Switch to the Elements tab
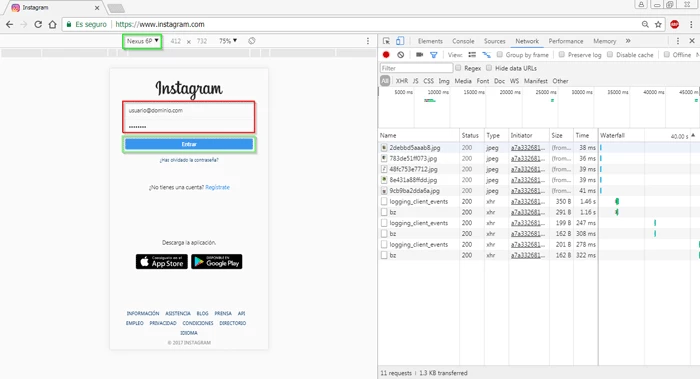 point(430,41)
